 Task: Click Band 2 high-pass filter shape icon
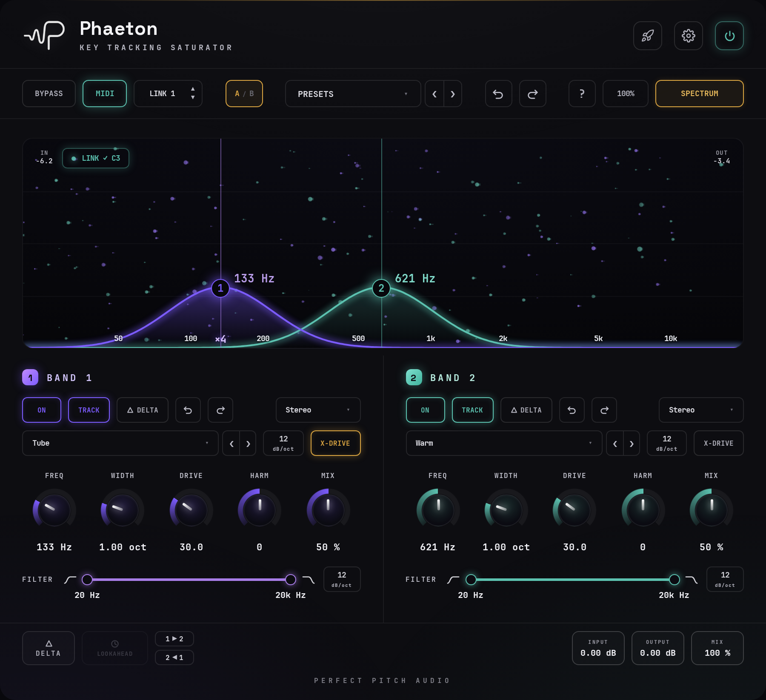[453, 580]
